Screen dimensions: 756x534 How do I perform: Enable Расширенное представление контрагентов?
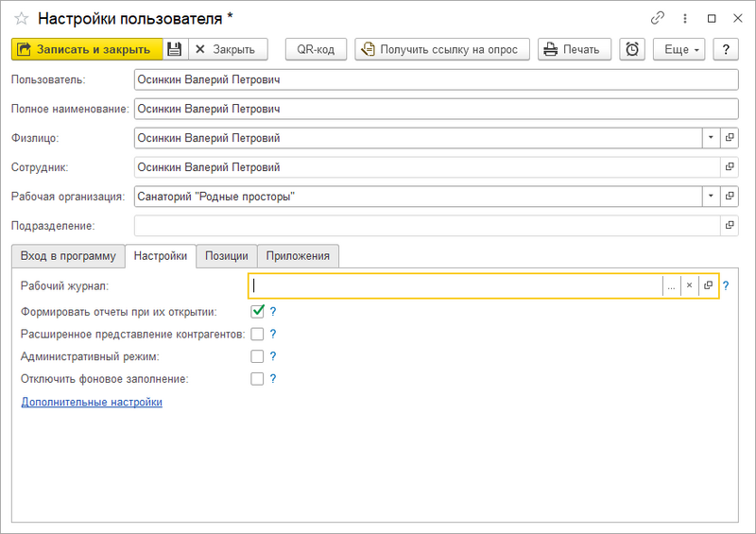tap(257, 334)
